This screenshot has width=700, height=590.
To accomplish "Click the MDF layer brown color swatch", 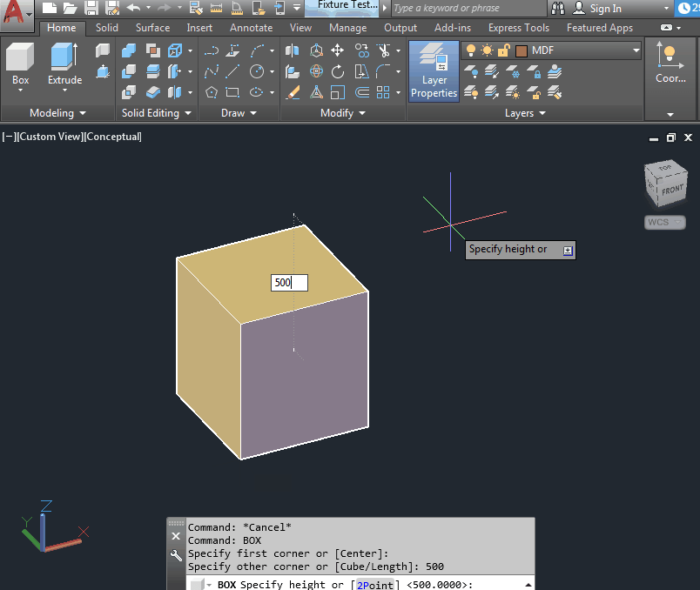I will pos(521,50).
